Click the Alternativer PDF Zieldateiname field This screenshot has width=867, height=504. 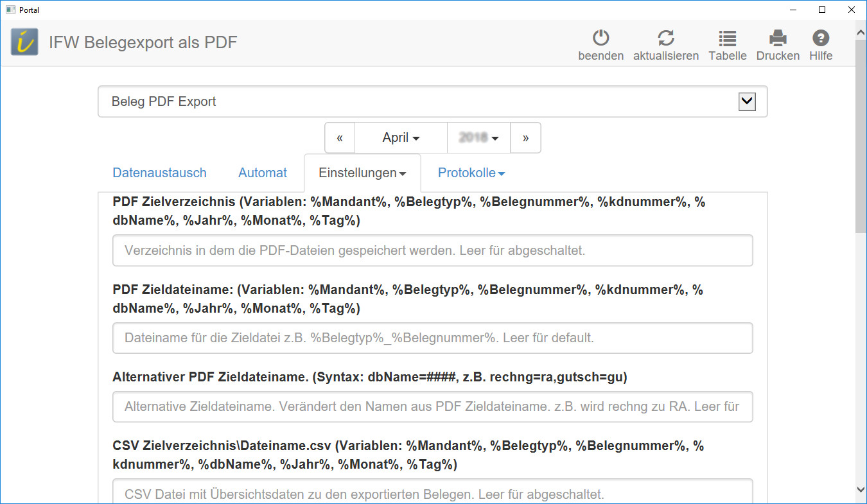(432, 406)
